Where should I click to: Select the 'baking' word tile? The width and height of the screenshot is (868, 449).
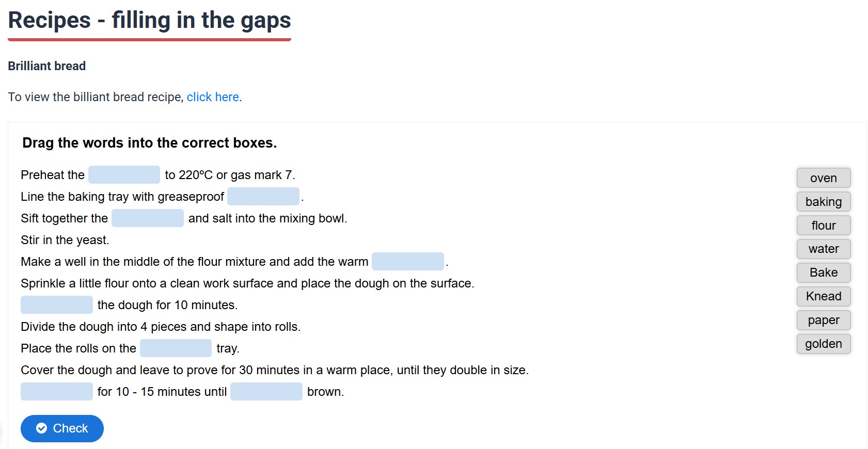pos(823,202)
